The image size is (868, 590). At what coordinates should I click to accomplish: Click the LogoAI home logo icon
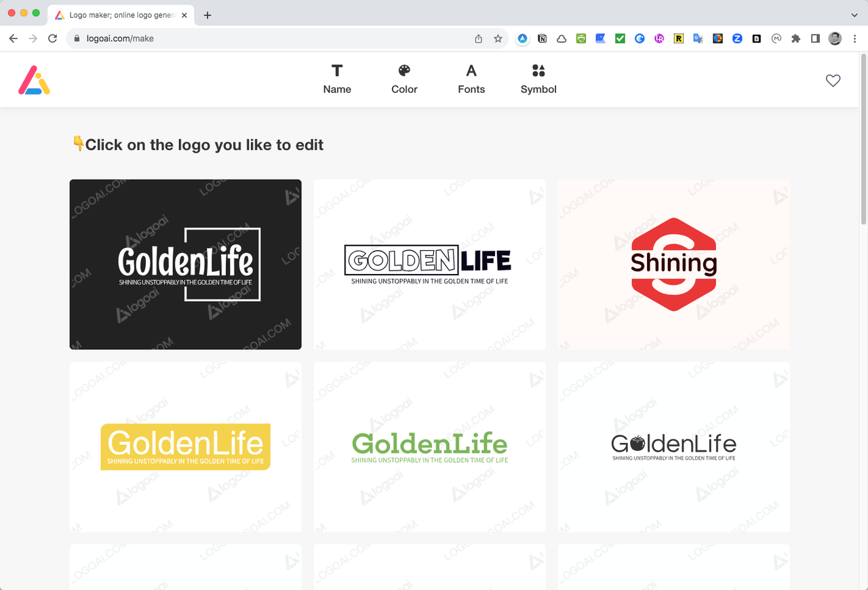pyautogui.click(x=34, y=80)
